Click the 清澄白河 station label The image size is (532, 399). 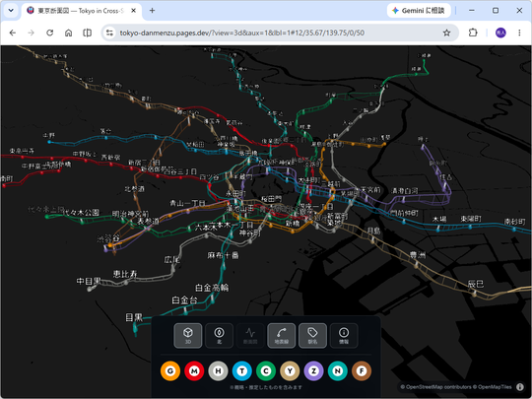405,191
